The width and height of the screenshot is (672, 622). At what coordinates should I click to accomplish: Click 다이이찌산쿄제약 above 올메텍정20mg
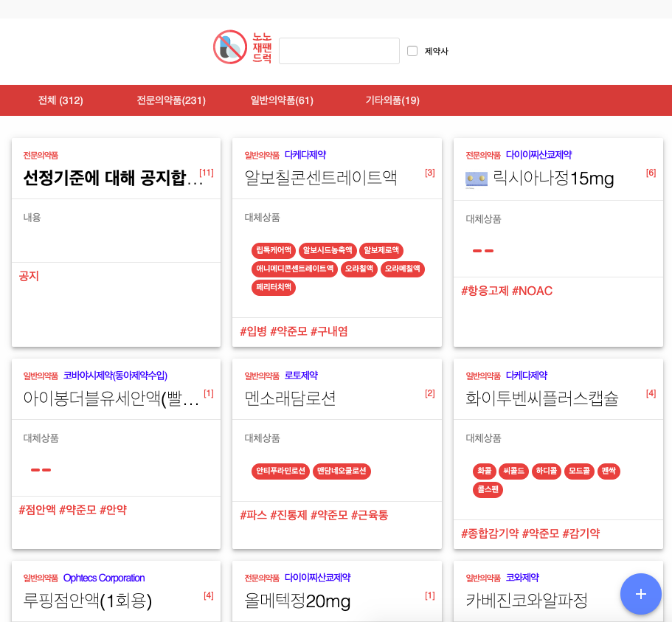318,578
